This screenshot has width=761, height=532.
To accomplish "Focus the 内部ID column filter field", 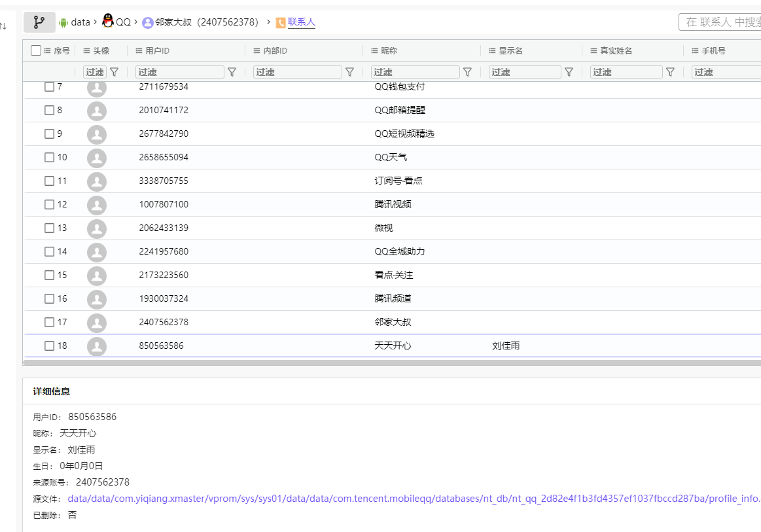I will (298, 72).
